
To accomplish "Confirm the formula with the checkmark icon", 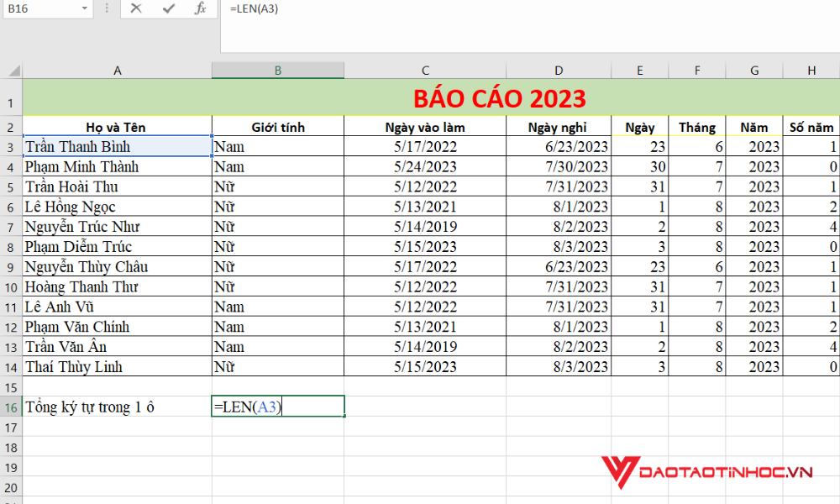I will [169, 8].
